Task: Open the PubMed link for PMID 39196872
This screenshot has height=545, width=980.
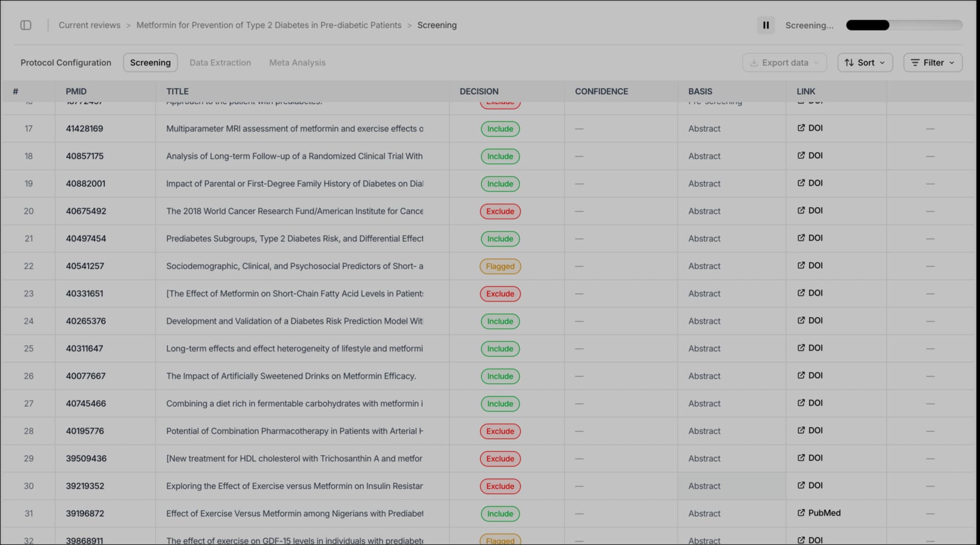Action: (x=824, y=513)
